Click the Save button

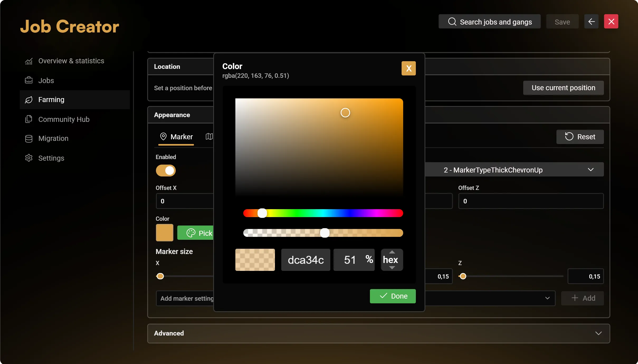pyautogui.click(x=562, y=22)
